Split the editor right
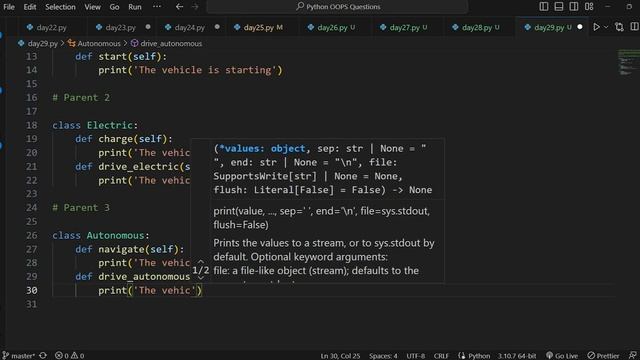Viewport: 640px width, 360px height. (634, 27)
